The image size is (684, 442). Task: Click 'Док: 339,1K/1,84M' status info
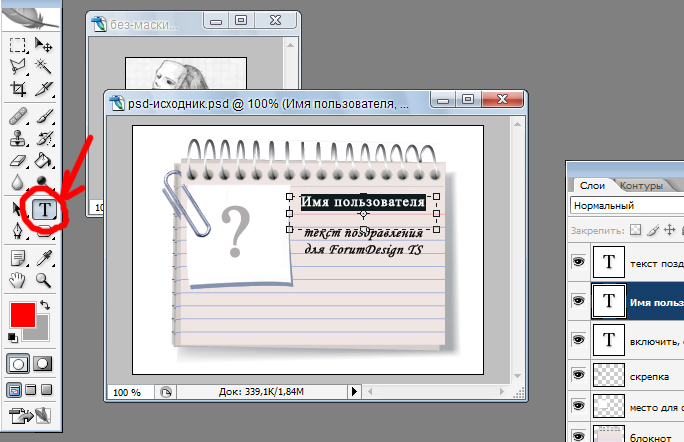[261, 392]
